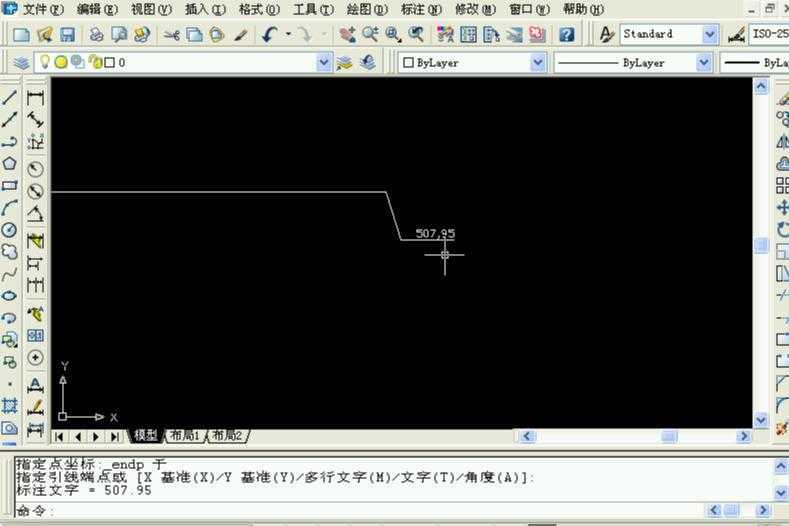The image size is (789, 526).
Task: Select the Arc draw tool
Action: (x=10, y=207)
